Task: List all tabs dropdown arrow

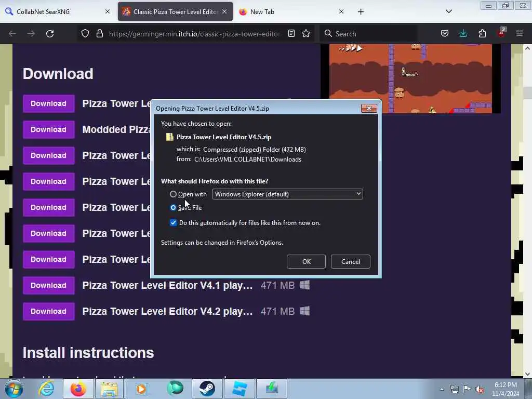Action: point(448,11)
